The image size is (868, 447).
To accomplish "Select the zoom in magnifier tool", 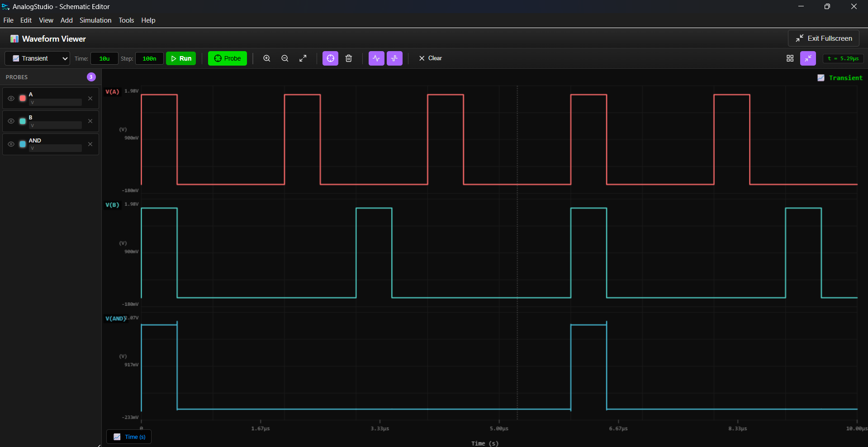I will [x=266, y=58].
